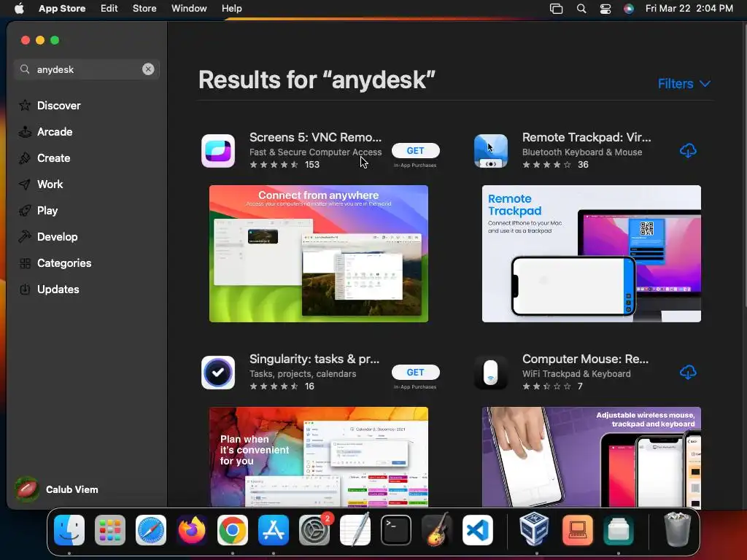Open the Window menu
The height and width of the screenshot is (560, 747).
(189, 9)
